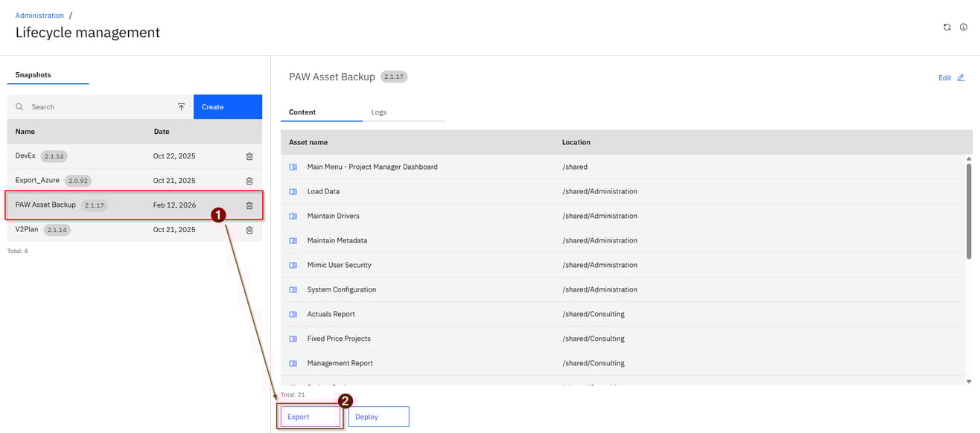The height and width of the screenshot is (433, 980).
Task: Click the trash icon for PAW Asset Backup
Action: click(249, 205)
